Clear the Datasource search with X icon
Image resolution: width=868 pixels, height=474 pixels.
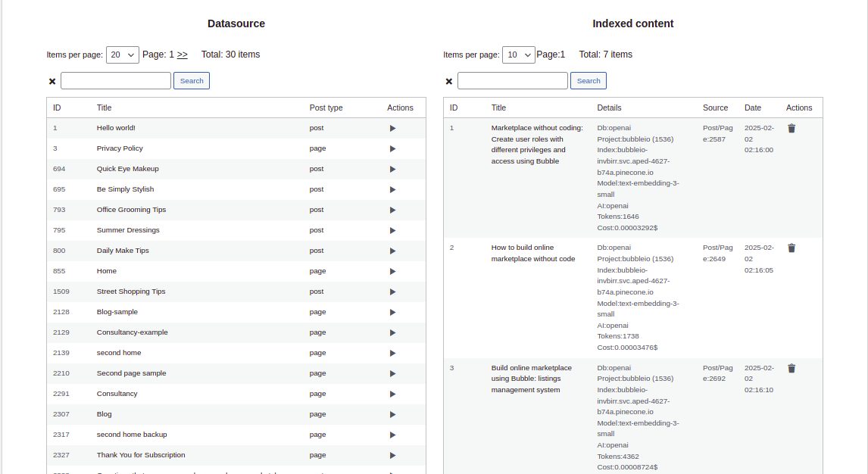click(52, 81)
